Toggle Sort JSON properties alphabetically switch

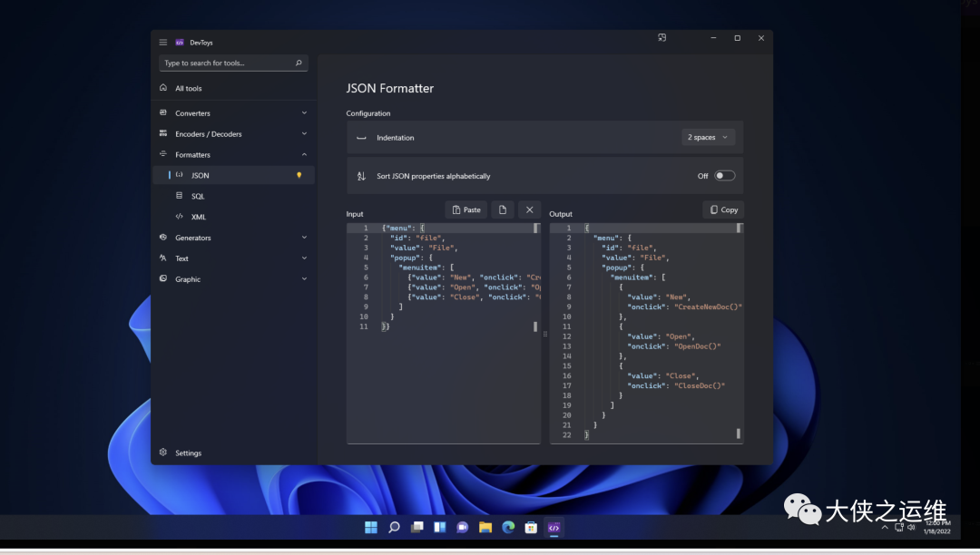point(724,176)
